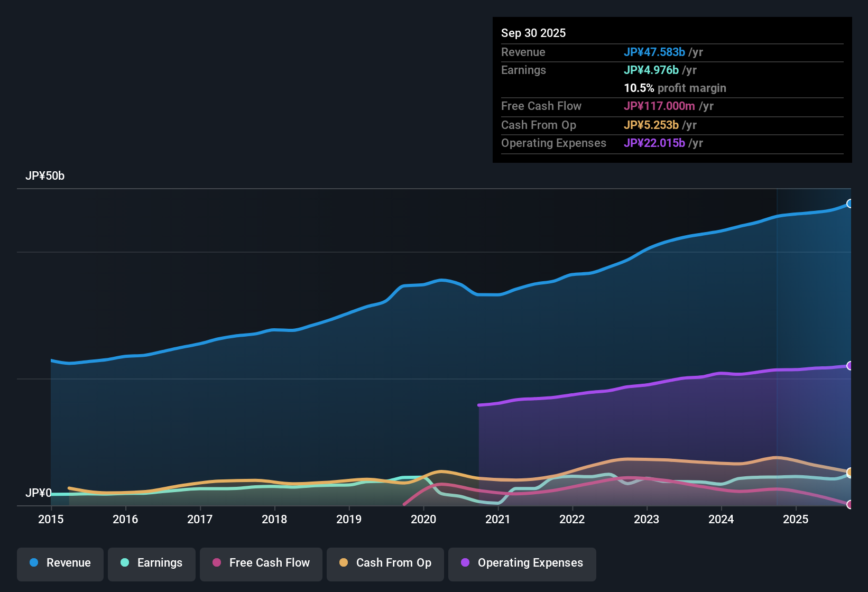
Task: Select the teal Earnings legend dot
Action: tap(125, 563)
